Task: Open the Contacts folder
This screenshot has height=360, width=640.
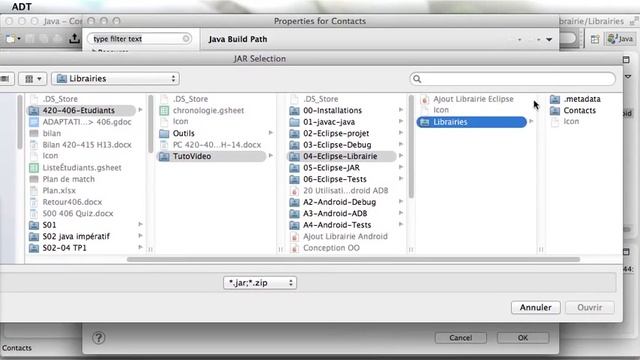Action: coord(580,110)
